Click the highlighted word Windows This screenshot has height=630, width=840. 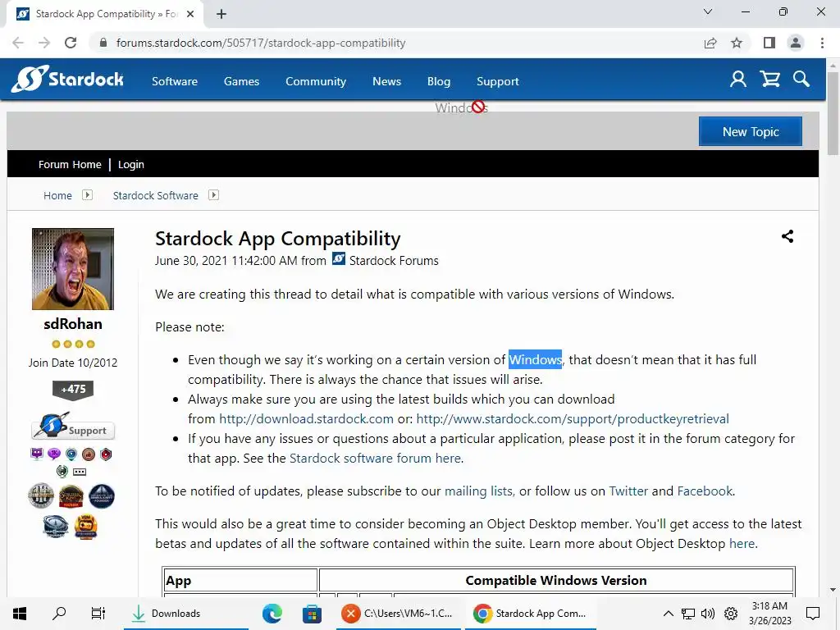(x=535, y=359)
